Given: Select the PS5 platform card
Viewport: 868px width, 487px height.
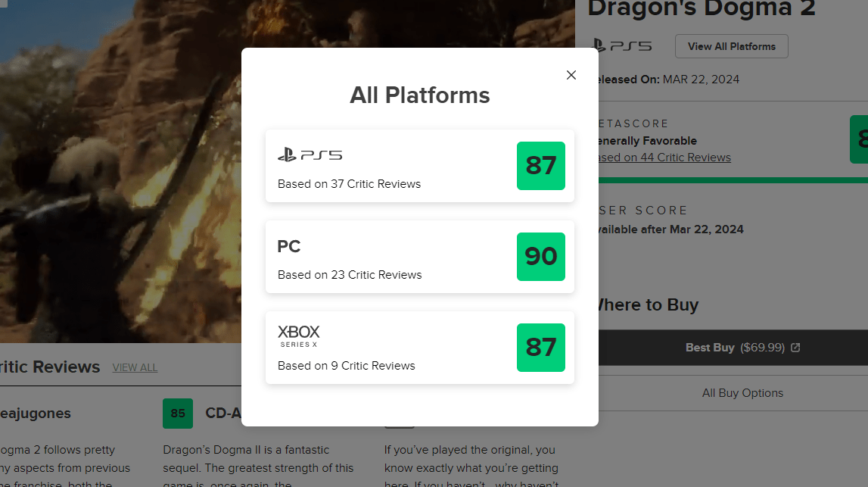Looking at the screenshot, I should tap(419, 166).
